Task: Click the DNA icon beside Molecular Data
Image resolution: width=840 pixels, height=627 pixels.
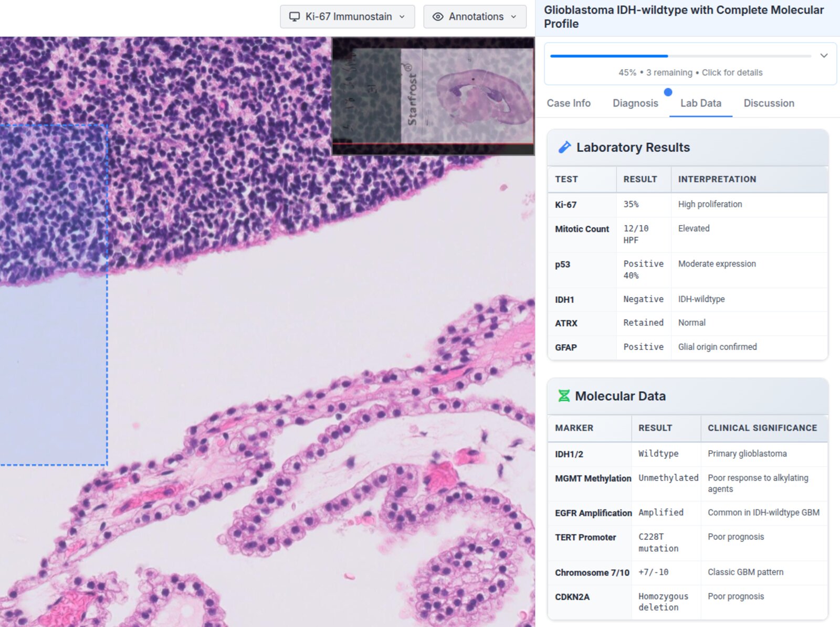Action: (x=563, y=396)
